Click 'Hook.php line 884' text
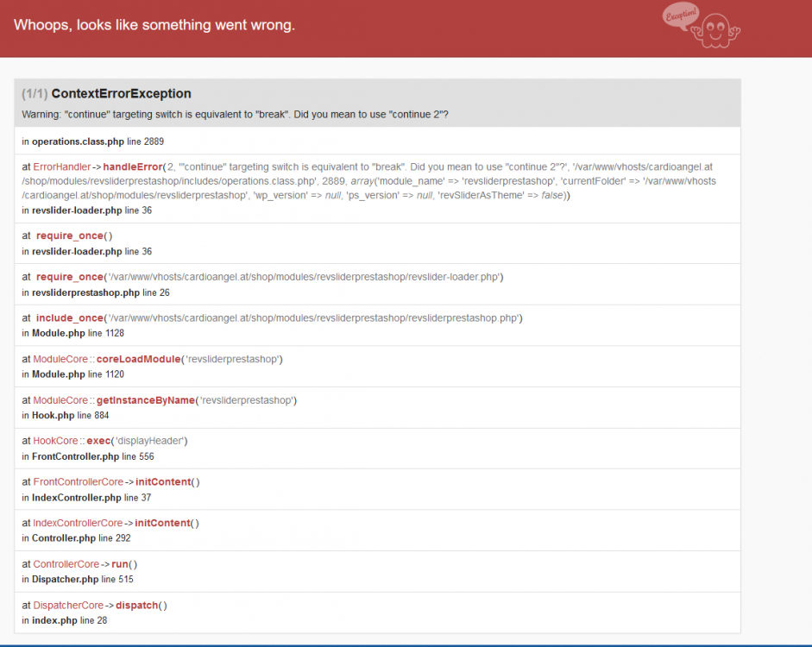This screenshot has width=812, height=647. [71, 415]
